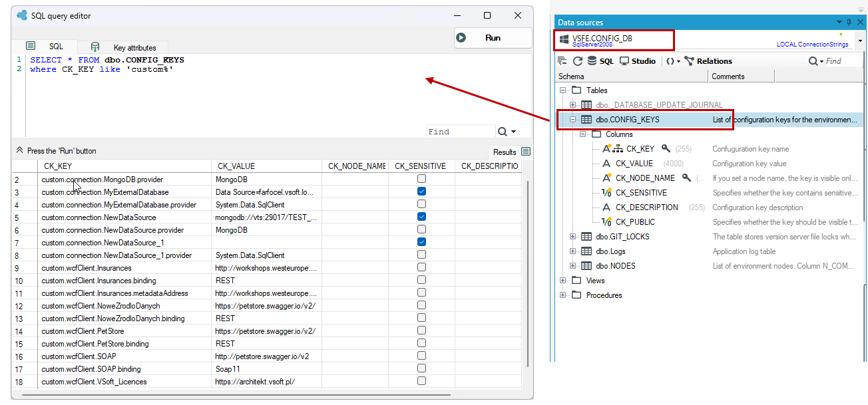This screenshot has height=405, width=868.
Task: Uncheck CK_SENSITIVE for custom.connection.NewDataSource row 5
Action: 421,217
